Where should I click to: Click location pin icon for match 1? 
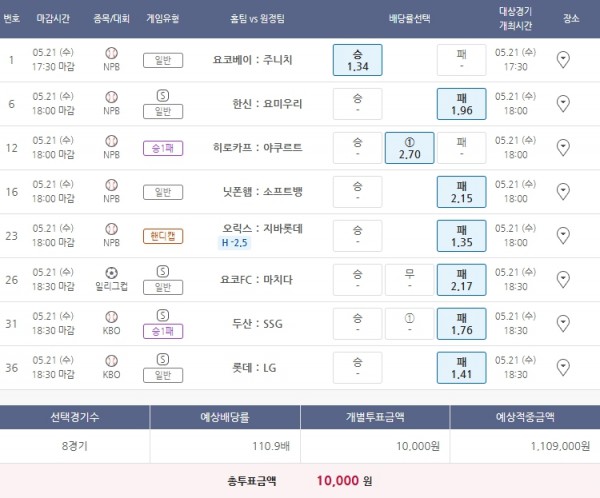tap(562, 60)
